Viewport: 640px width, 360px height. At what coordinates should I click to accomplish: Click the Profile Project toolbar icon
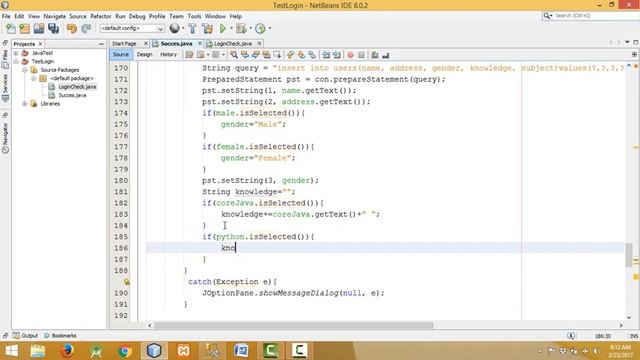[260, 29]
